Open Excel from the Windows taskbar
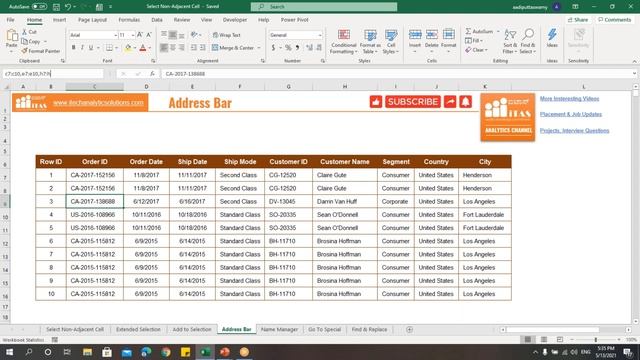640x360 pixels. [205, 352]
